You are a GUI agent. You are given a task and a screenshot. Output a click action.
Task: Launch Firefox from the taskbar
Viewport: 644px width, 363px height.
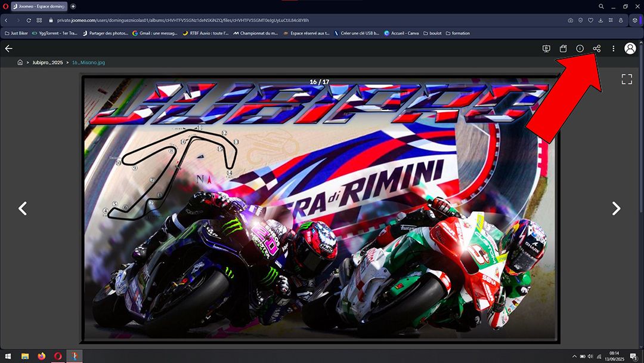click(x=41, y=356)
